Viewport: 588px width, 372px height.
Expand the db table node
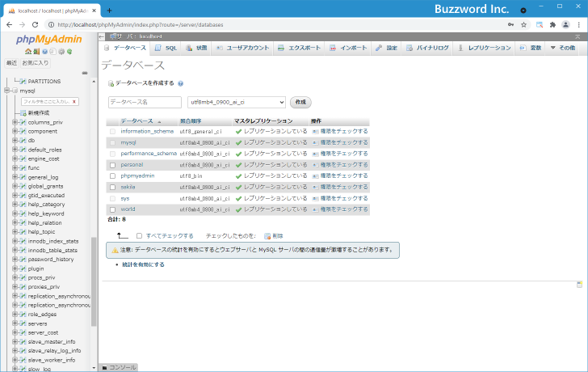[x=15, y=141]
